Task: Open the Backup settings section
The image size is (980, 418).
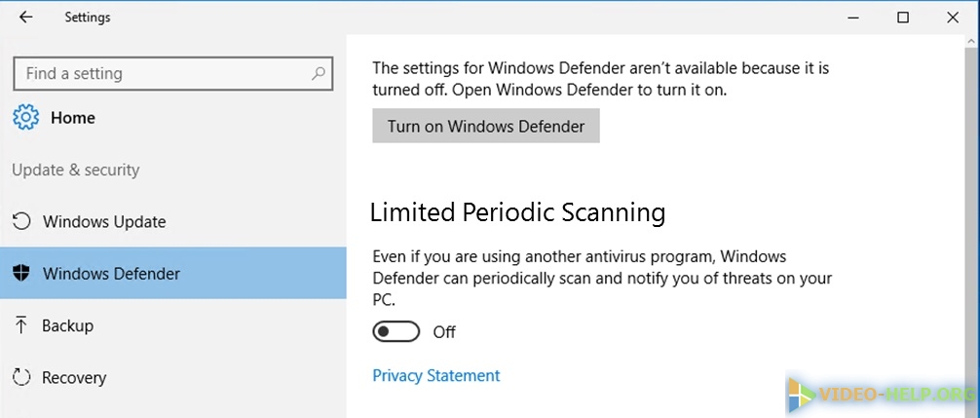Action: coord(67,325)
